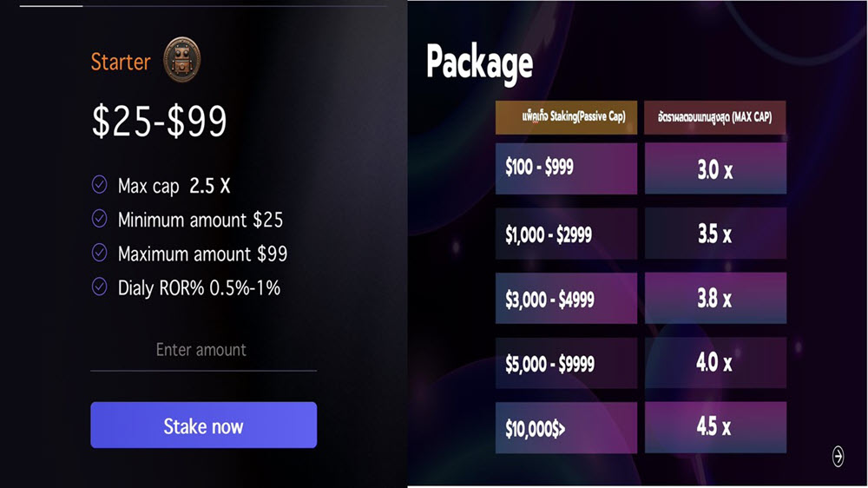Click the 3.0 x max cap cell
The image size is (868, 488).
(x=715, y=168)
